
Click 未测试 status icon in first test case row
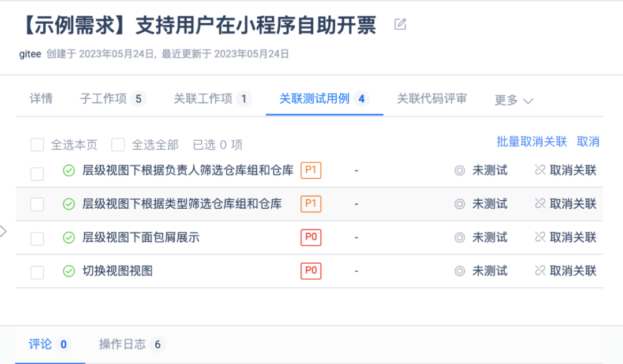[x=460, y=170]
